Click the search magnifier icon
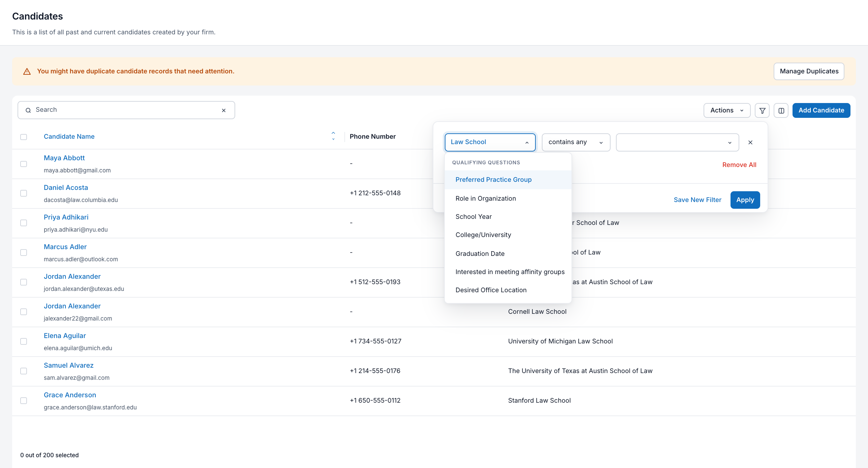This screenshot has width=868, height=468. pos(28,110)
